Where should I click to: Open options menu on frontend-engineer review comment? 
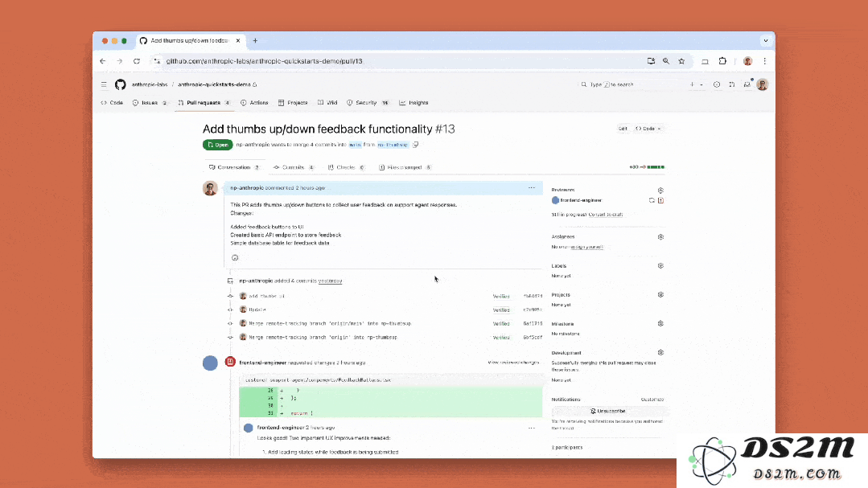(x=532, y=428)
